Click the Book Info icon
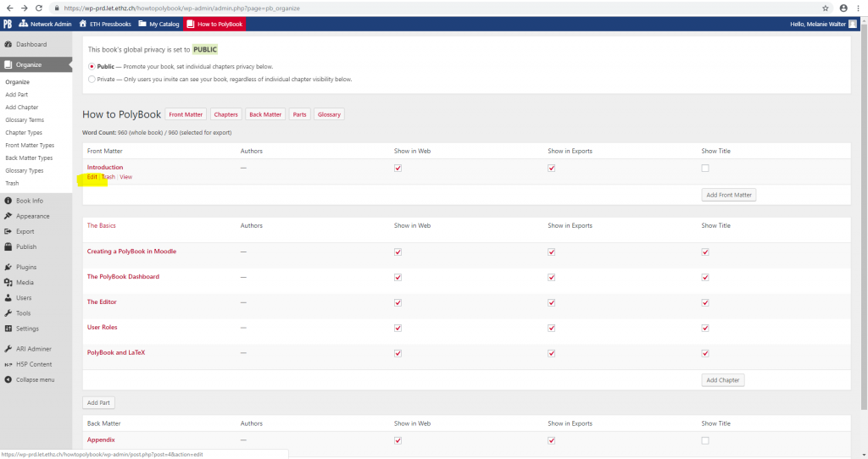 click(x=8, y=201)
